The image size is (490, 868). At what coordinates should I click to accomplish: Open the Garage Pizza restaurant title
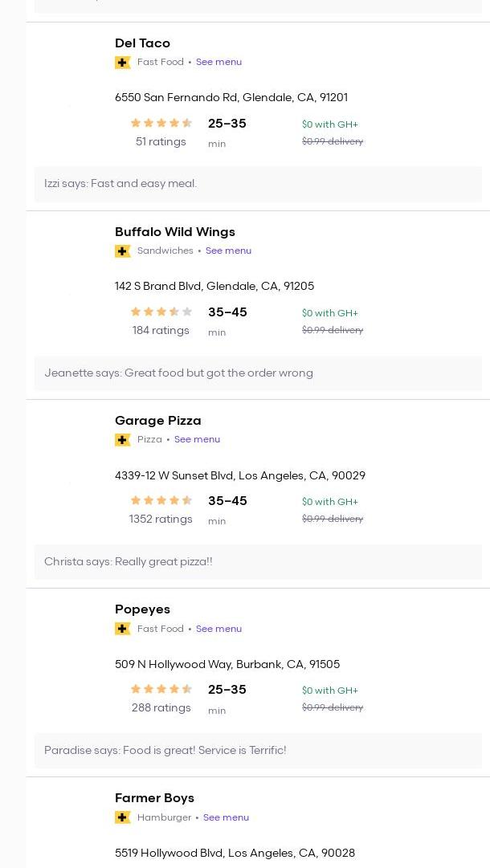[157, 421]
